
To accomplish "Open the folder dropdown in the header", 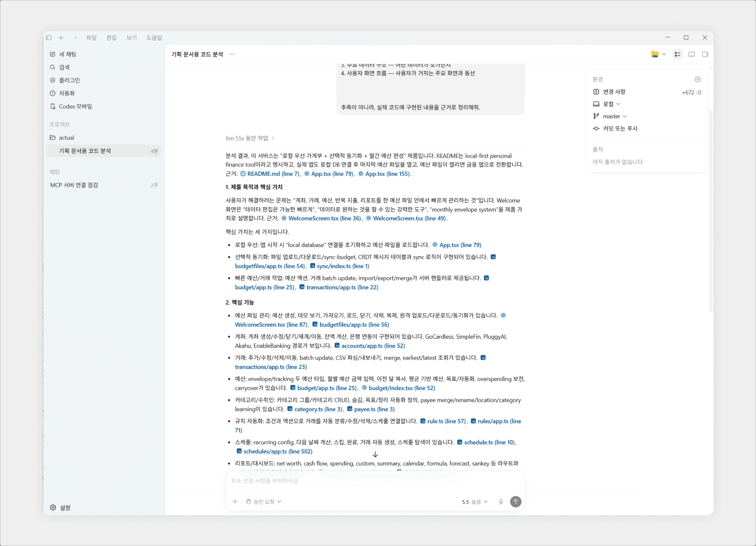I will (659, 54).
